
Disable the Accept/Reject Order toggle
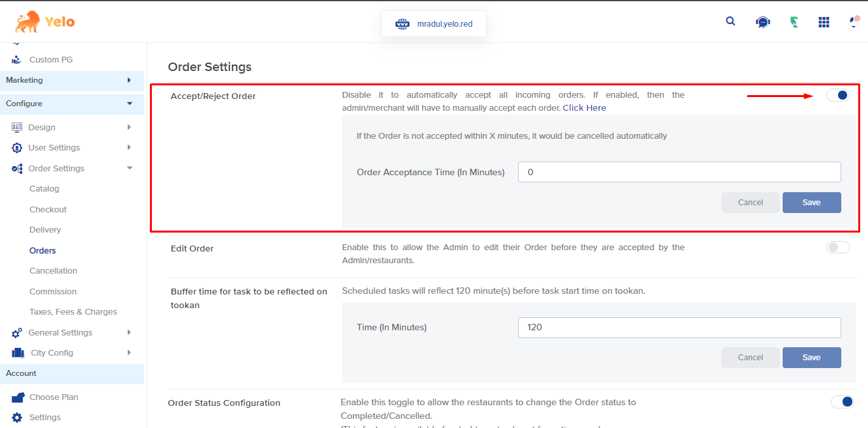tap(838, 95)
